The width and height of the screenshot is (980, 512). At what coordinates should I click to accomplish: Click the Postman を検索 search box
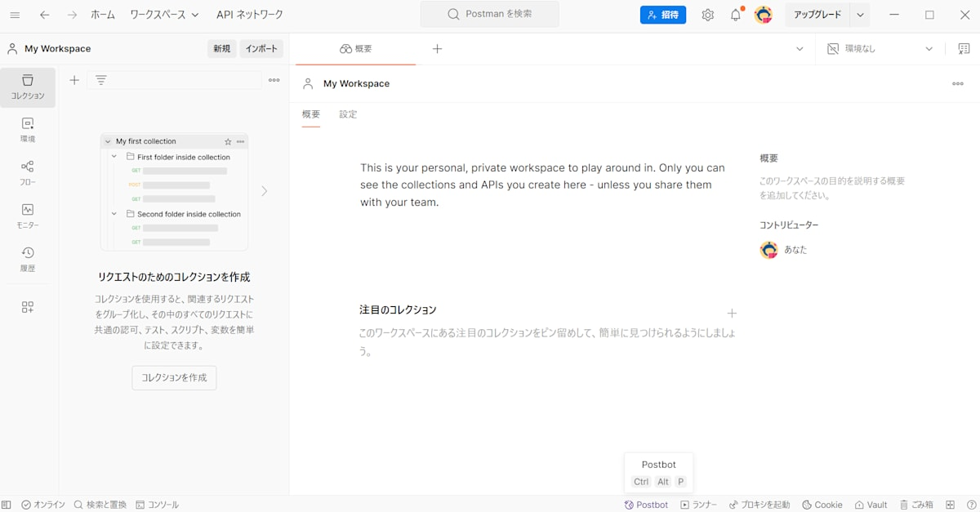(x=490, y=14)
